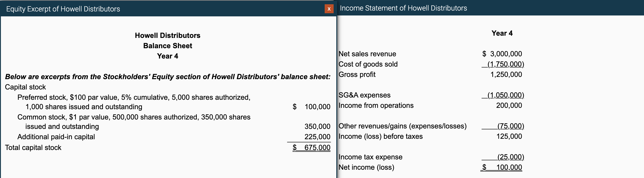Close the Equity Excerpt popup window

pos(329,9)
